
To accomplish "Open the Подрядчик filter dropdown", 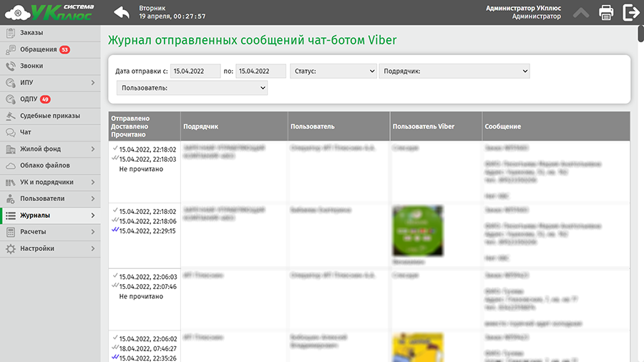I will pos(454,71).
